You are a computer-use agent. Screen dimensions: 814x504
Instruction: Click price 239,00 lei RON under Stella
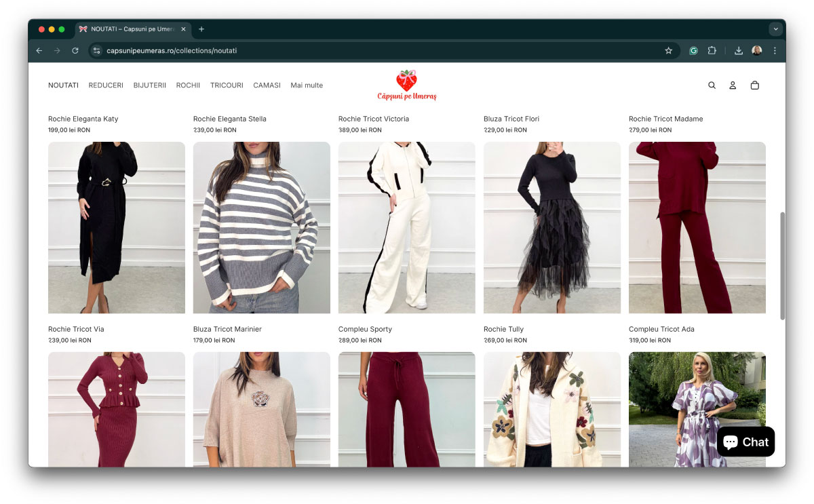click(x=215, y=130)
